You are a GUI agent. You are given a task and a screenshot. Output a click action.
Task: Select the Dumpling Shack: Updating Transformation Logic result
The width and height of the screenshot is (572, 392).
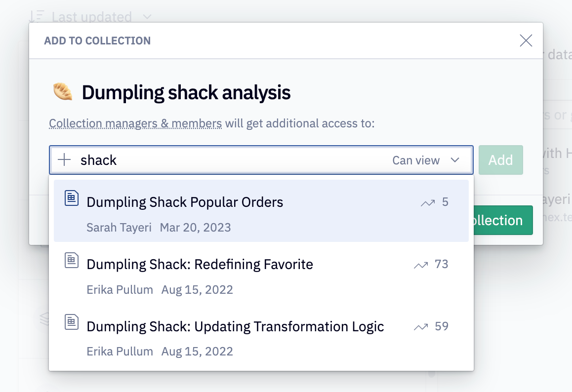235,326
